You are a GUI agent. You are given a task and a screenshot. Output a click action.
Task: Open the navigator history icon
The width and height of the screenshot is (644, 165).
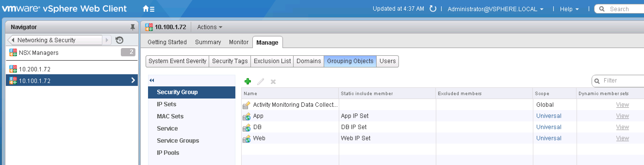(x=119, y=40)
